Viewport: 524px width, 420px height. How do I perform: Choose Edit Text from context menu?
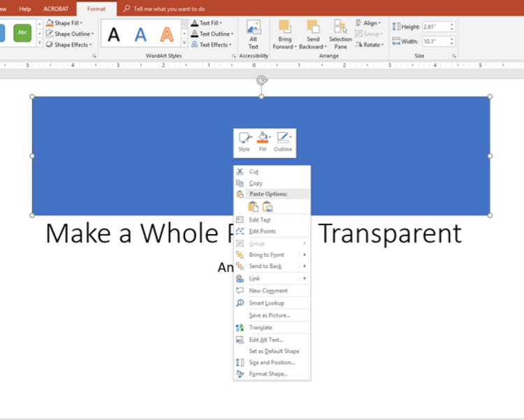272,219
